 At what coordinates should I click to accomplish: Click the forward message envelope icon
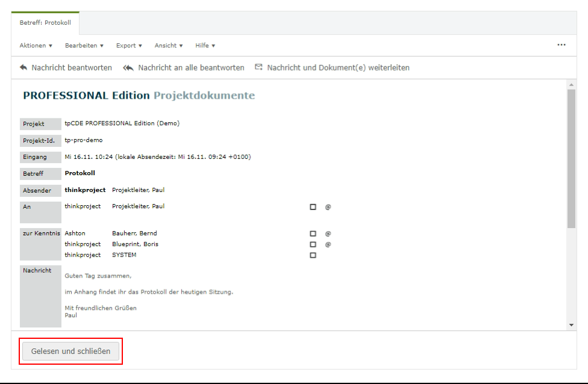[259, 67]
